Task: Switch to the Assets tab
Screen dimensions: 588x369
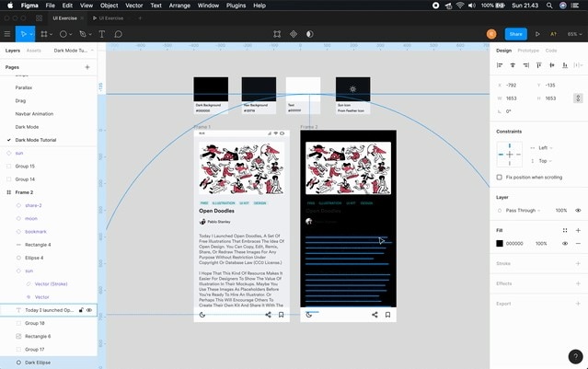Action: coord(34,51)
